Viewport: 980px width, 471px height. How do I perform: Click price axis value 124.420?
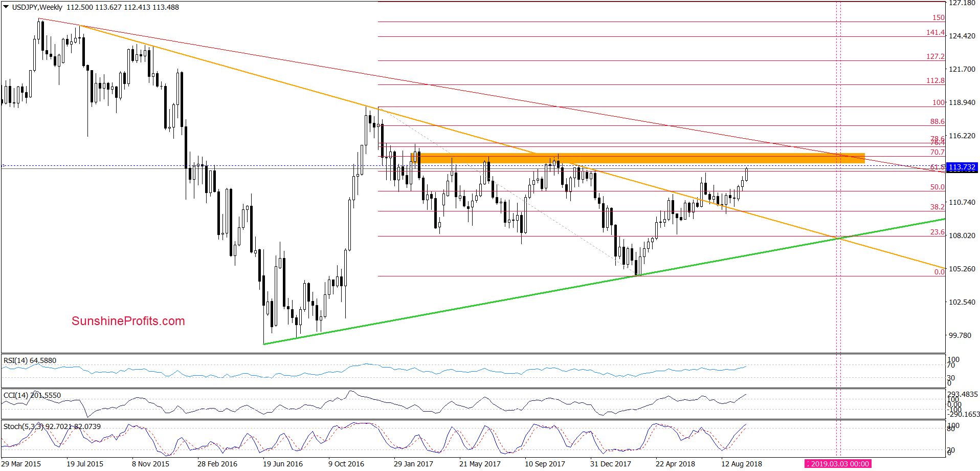(962, 36)
